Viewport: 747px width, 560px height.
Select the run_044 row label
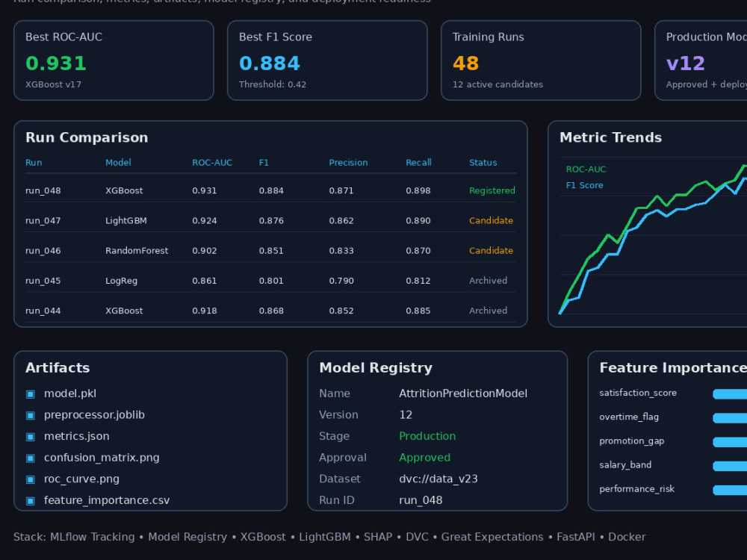43,311
